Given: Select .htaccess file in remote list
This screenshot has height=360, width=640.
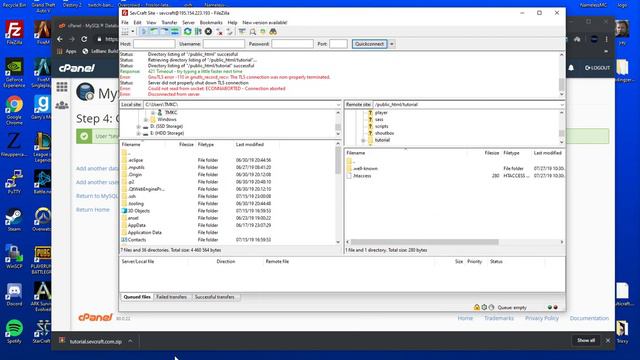Looking at the screenshot, I should coord(362,176).
